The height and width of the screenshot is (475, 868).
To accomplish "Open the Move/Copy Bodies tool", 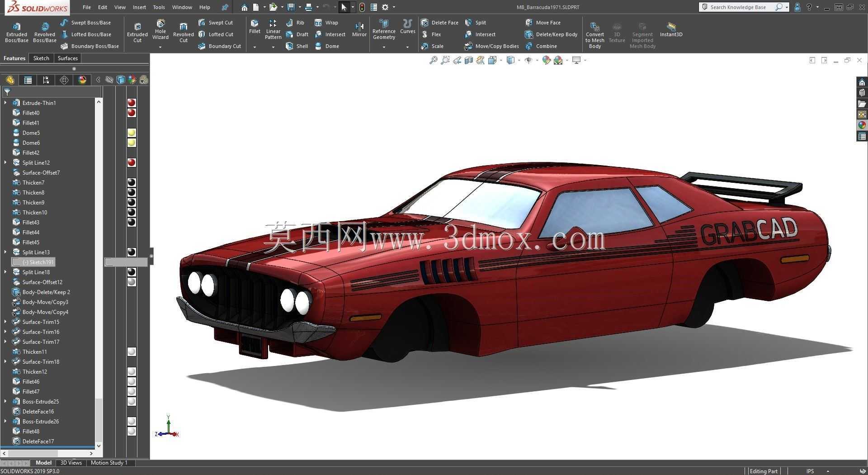I will click(x=491, y=46).
